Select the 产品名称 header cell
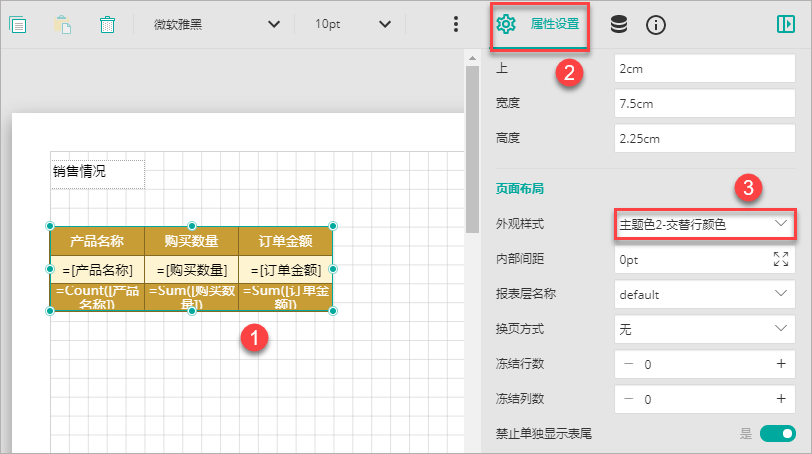The height and width of the screenshot is (454, 812). pyautogui.click(x=97, y=241)
